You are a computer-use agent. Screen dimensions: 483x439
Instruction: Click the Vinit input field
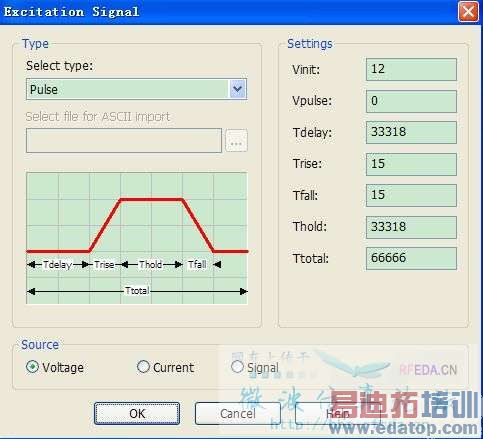411,69
